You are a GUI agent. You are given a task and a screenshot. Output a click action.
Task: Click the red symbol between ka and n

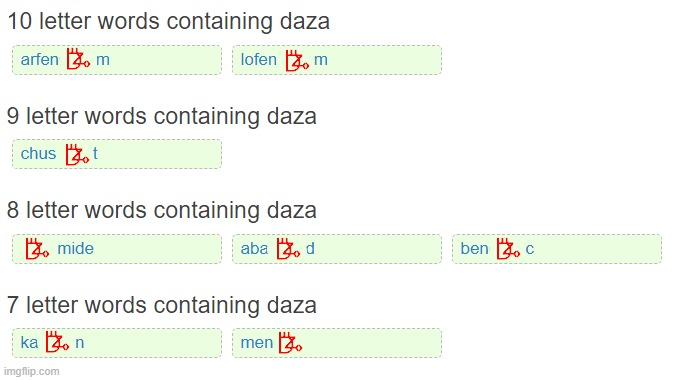point(57,341)
